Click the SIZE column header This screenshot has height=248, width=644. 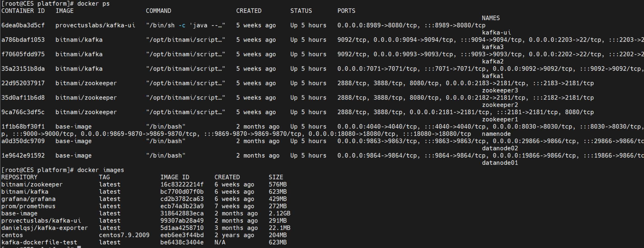tap(276, 177)
